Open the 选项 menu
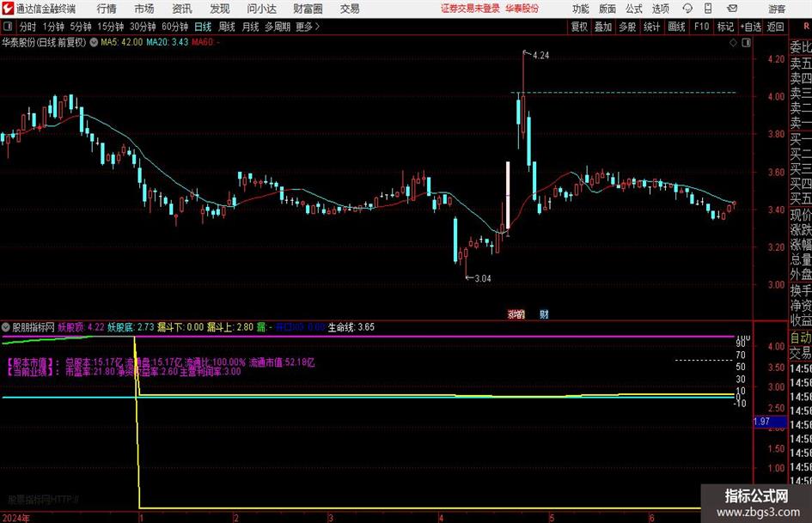This screenshot has height=523, width=812. (660, 9)
